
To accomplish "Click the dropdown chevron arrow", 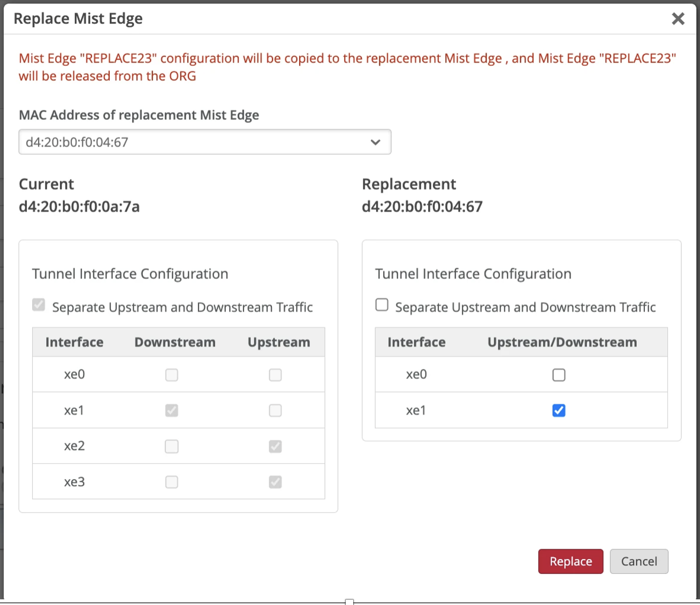I will click(376, 142).
